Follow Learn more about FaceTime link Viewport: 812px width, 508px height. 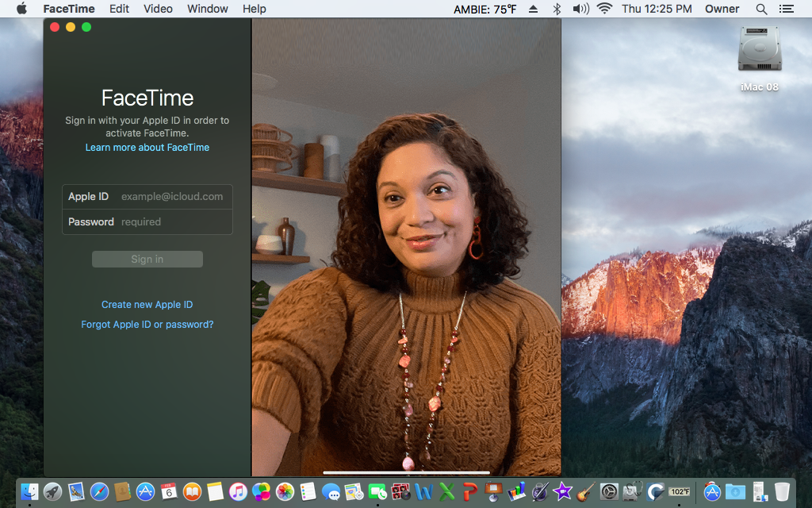(x=147, y=147)
